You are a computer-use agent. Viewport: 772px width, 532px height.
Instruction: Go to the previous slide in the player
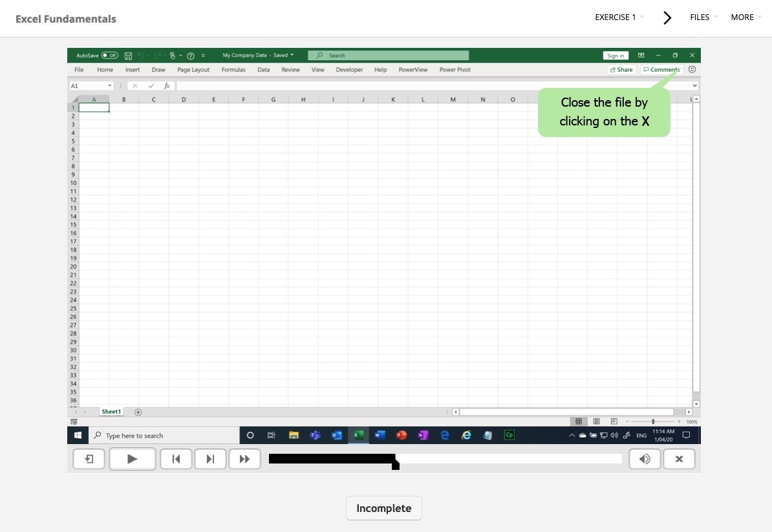point(176,459)
